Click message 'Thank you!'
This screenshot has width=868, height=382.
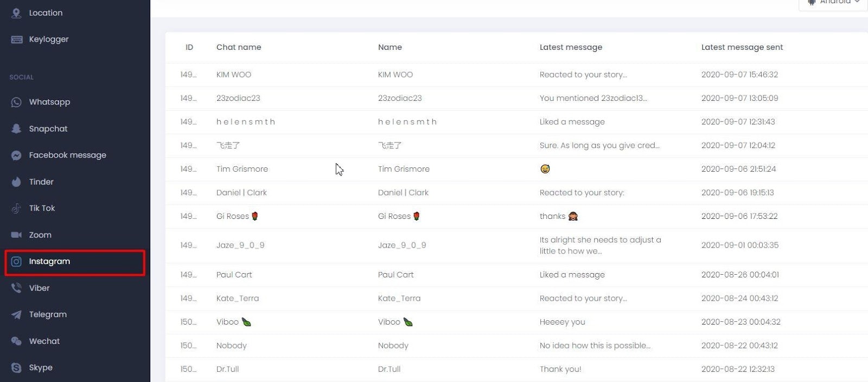560,370
